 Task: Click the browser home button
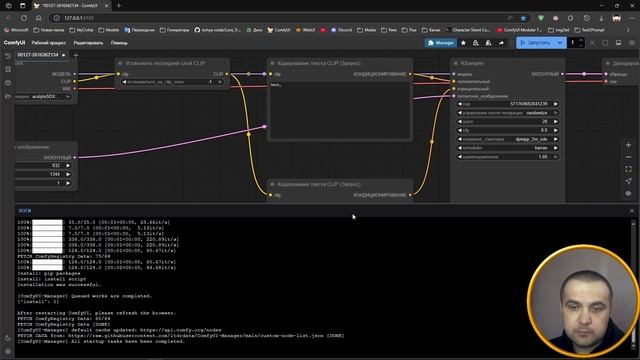pos(38,18)
